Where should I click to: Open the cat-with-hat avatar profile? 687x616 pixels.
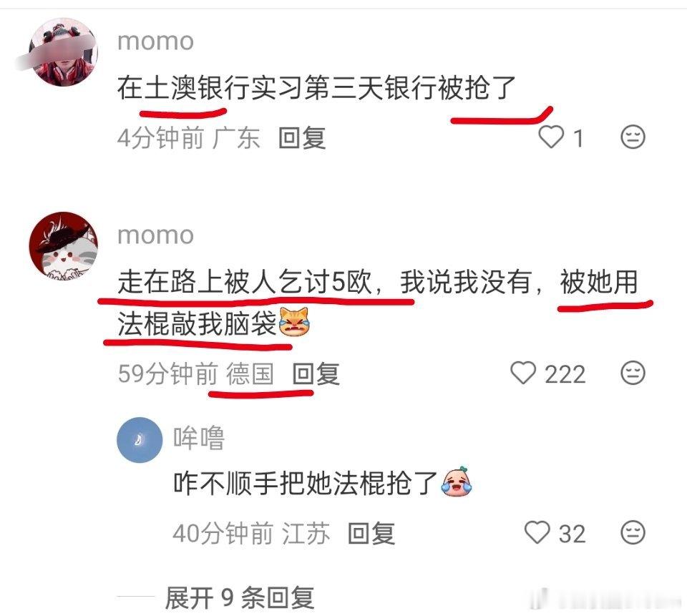click(63, 246)
